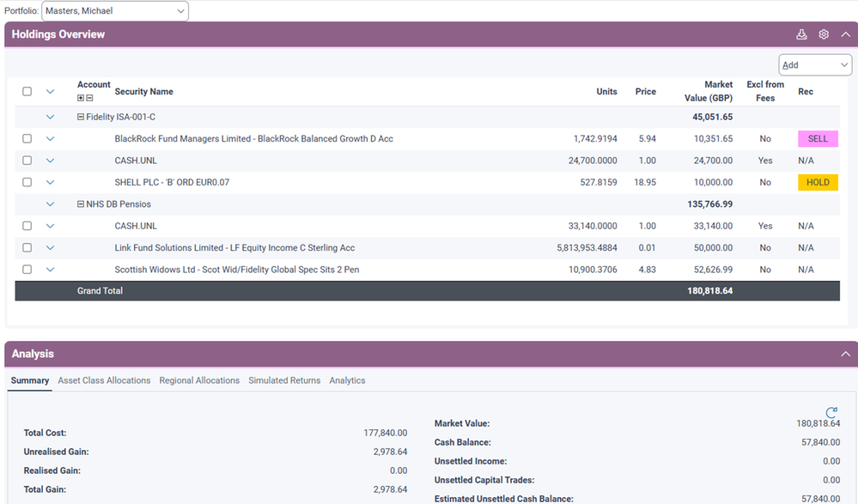Select the Scottish Widows holding checkbox
858x504 pixels.
(27, 270)
